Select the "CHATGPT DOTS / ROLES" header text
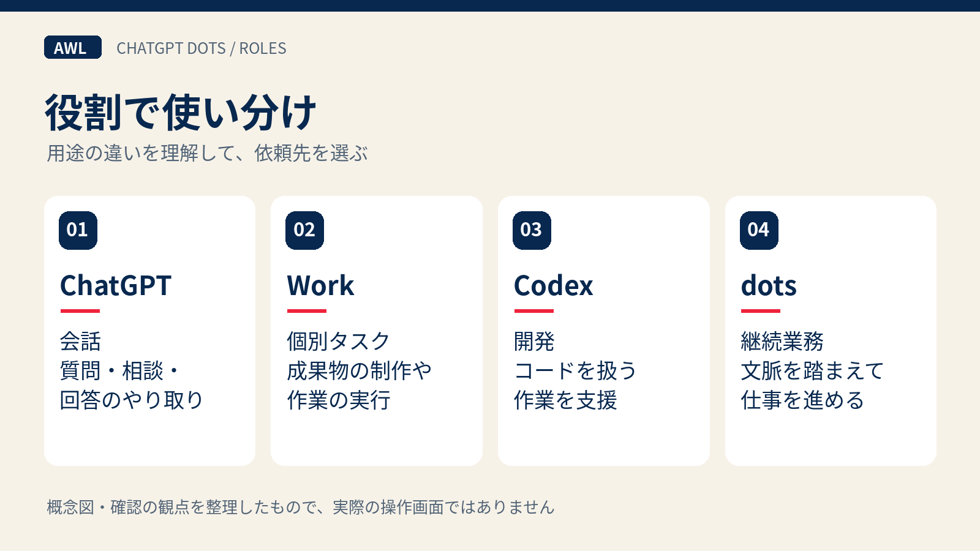The image size is (980, 551). 202,48
